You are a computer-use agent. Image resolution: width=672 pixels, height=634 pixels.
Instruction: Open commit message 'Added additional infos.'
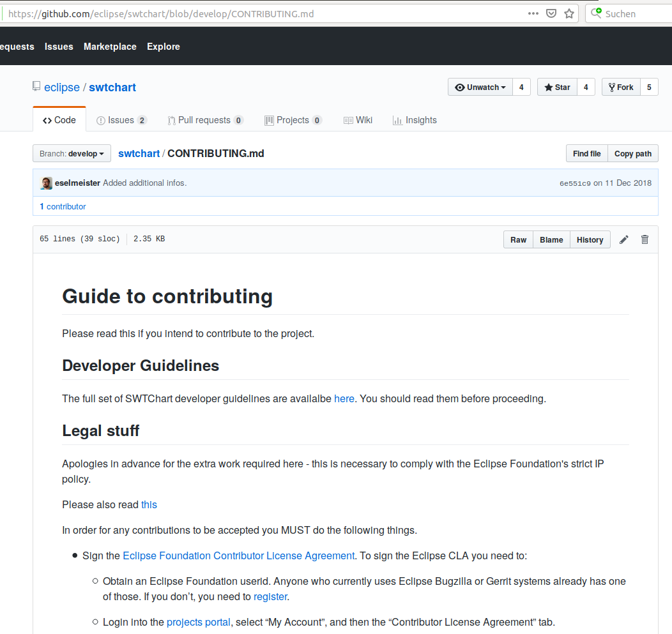click(145, 183)
